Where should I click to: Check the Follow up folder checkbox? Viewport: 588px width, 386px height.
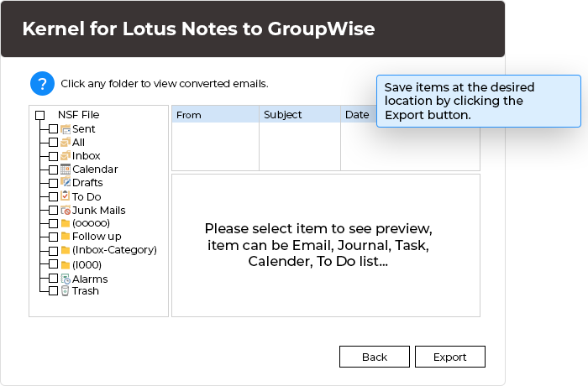(x=53, y=237)
